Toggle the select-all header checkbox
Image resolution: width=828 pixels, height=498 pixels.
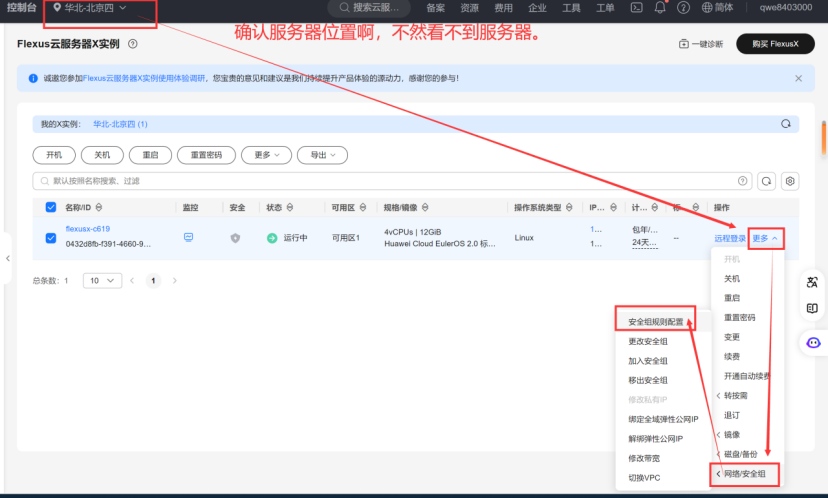click(51, 207)
